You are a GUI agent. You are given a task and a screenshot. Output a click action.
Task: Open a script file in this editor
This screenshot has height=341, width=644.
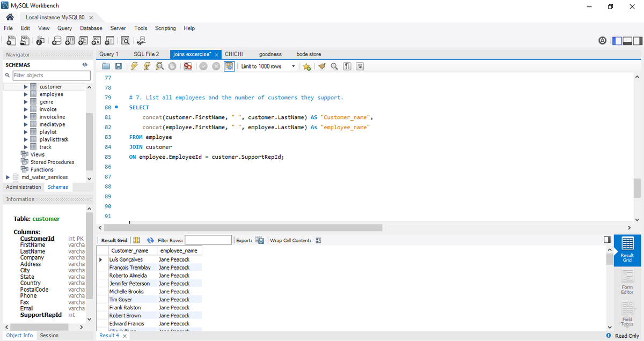tap(106, 66)
